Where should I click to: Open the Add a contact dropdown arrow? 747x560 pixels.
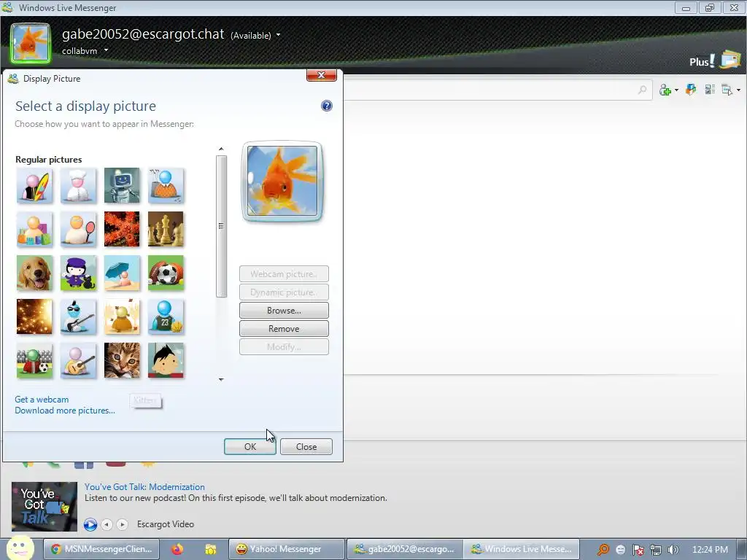676,90
